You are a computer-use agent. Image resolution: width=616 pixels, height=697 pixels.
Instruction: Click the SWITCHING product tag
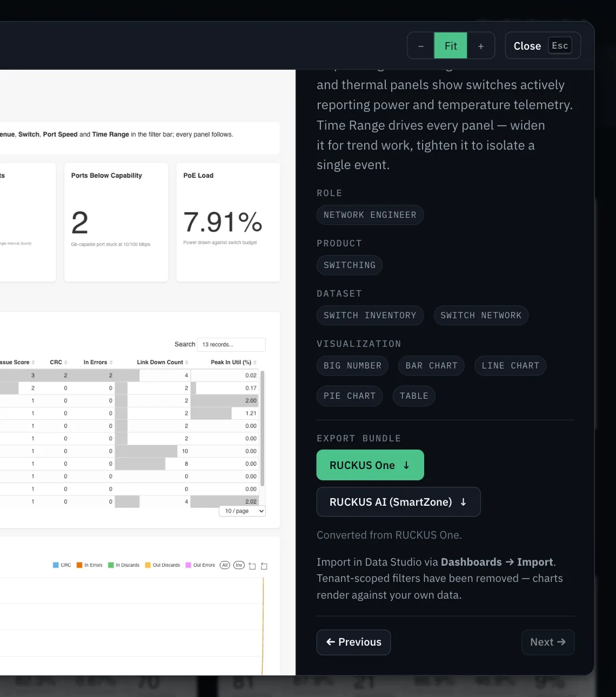(x=350, y=265)
